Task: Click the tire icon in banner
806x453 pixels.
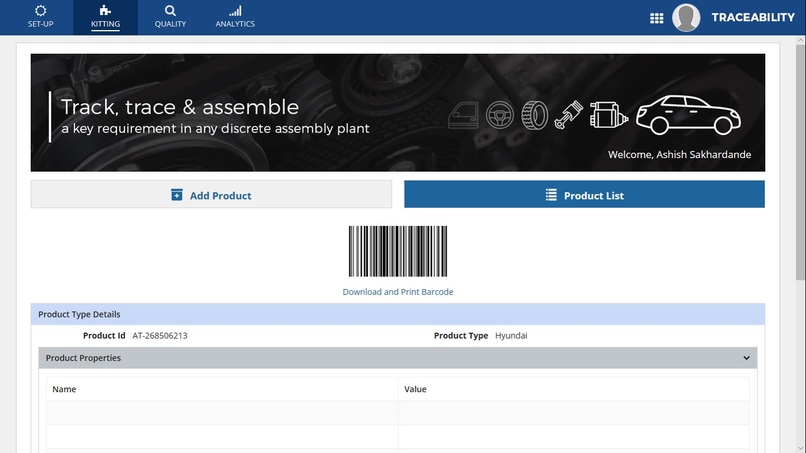Action: click(534, 115)
